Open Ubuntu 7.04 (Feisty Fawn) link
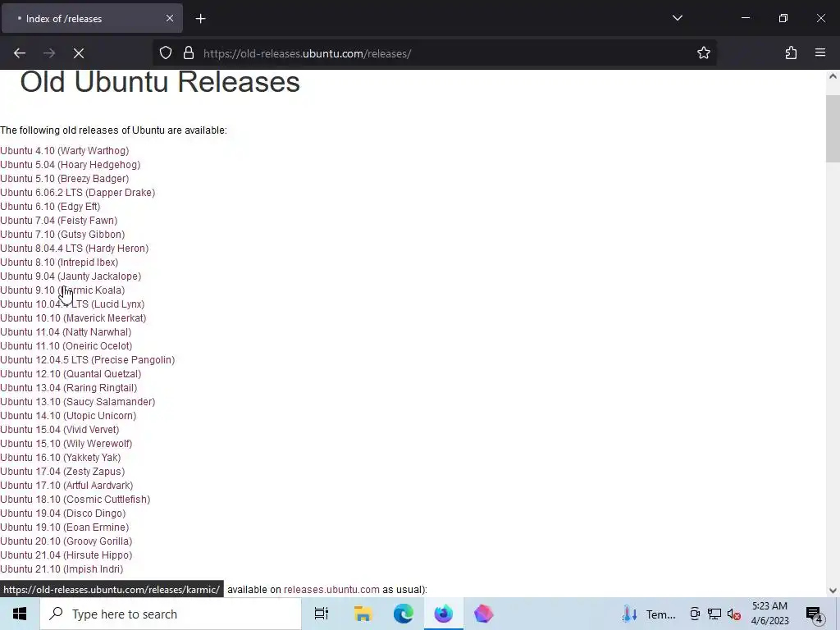The height and width of the screenshot is (630, 840). coord(59,220)
